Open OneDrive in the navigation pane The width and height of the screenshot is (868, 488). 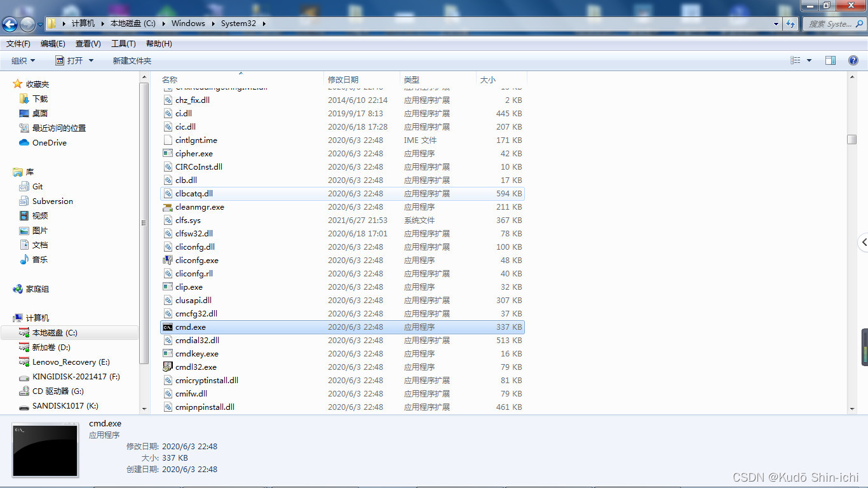[x=50, y=142]
